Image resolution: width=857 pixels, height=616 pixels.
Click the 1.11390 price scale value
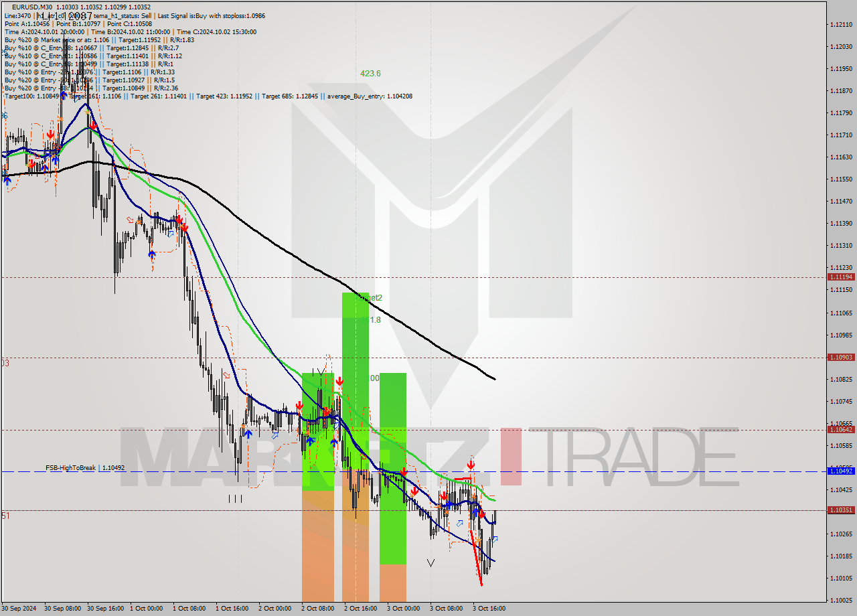coord(841,223)
